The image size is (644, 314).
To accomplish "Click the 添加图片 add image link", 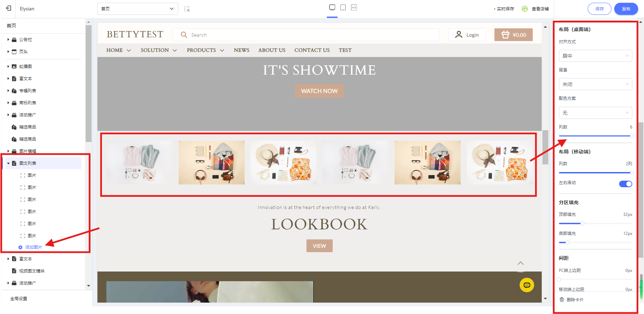I will point(33,247).
